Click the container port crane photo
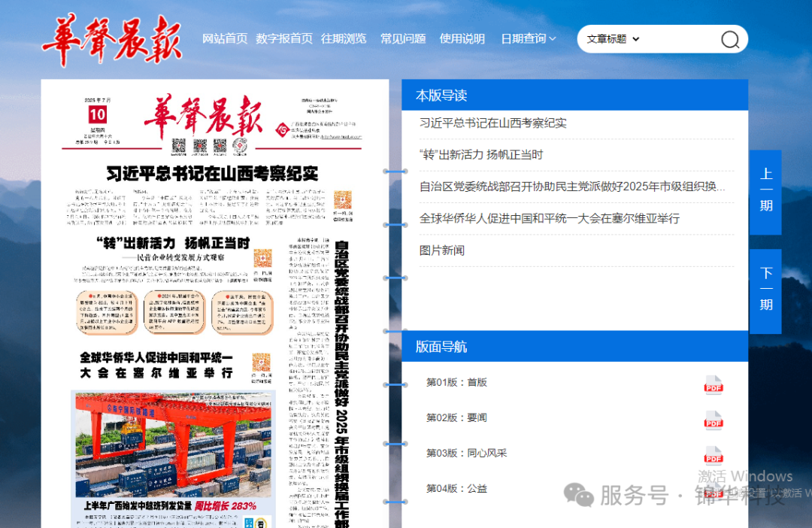This screenshot has height=528, width=812. (x=173, y=445)
